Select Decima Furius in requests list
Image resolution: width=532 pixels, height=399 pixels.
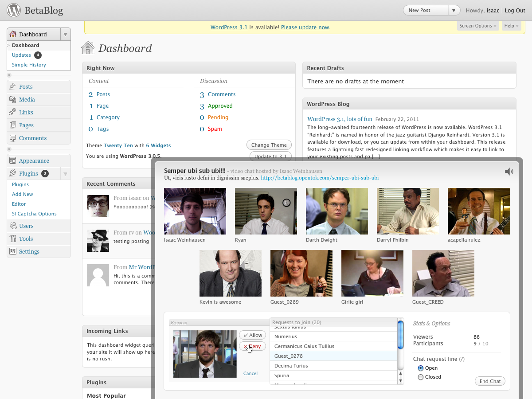point(333,366)
